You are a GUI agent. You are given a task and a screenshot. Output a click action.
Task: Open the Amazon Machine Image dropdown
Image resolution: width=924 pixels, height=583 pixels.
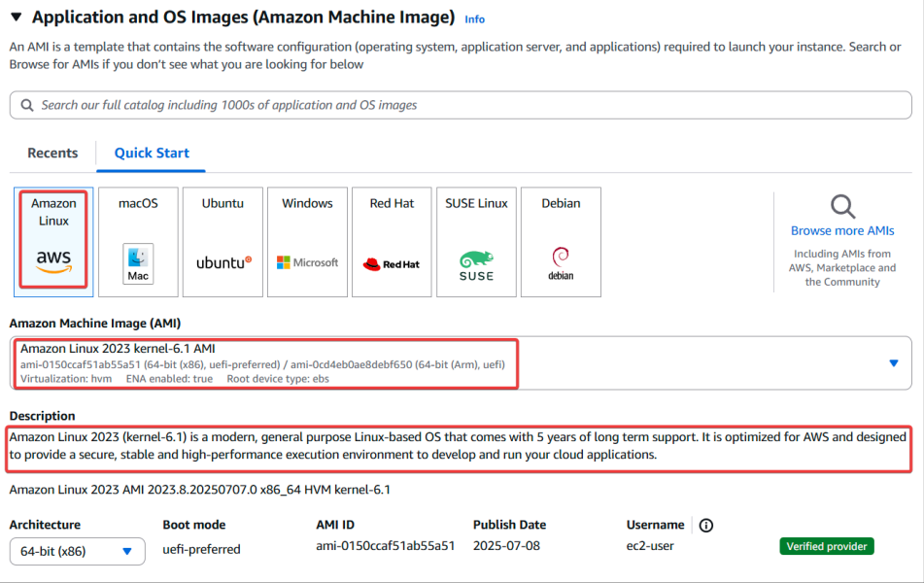pyautogui.click(x=461, y=363)
